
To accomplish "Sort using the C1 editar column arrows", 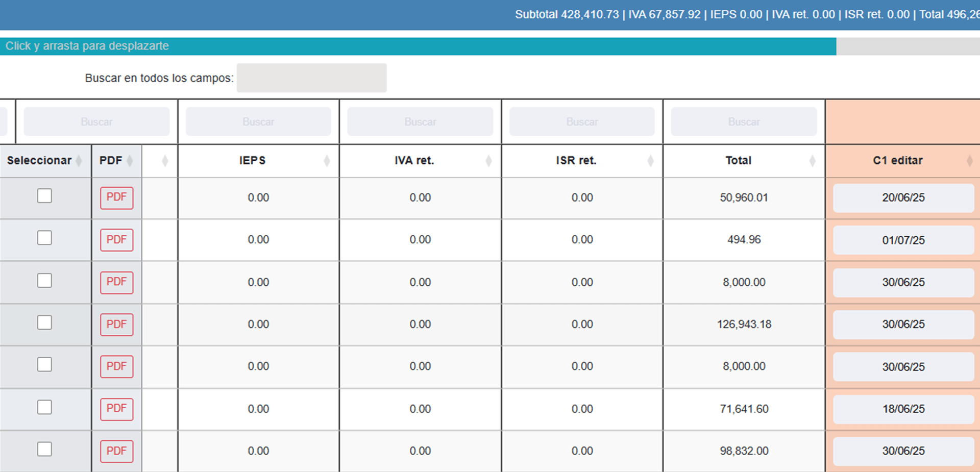I will 969,161.
